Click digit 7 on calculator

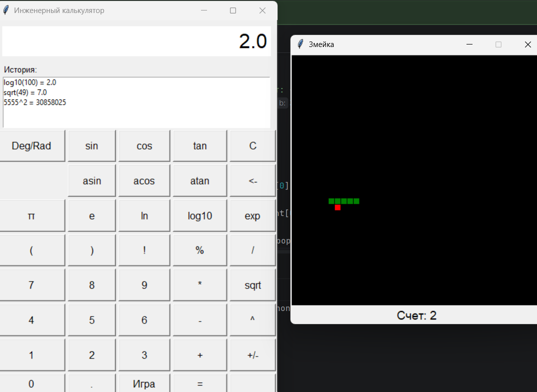pyautogui.click(x=32, y=285)
